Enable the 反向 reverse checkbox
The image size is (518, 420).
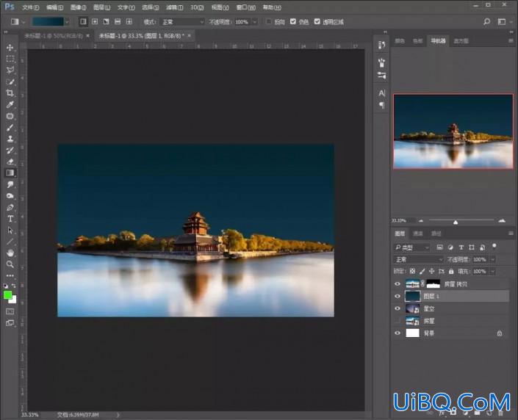(269, 22)
